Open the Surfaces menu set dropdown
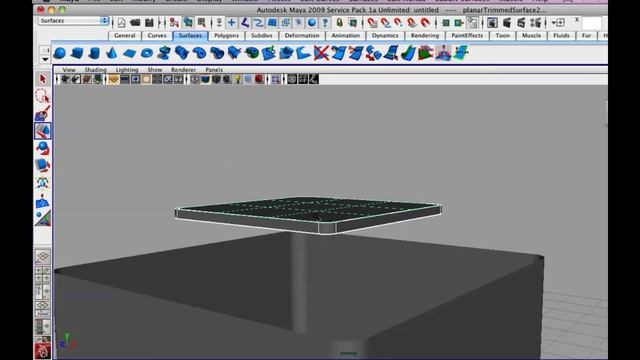The width and height of the screenshot is (640, 360). [74, 20]
